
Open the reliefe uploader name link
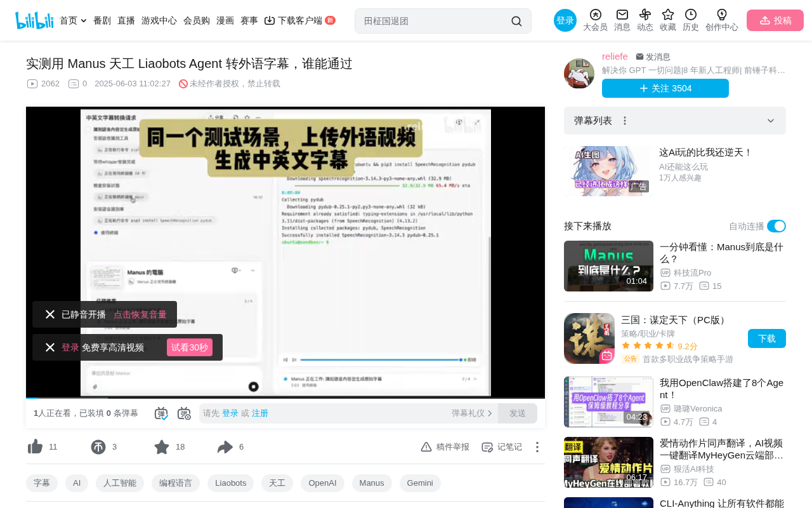pyautogui.click(x=615, y=57)
